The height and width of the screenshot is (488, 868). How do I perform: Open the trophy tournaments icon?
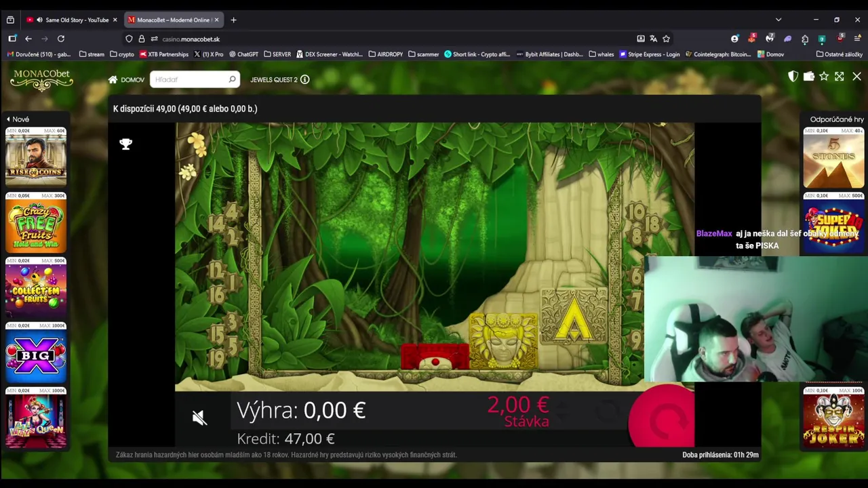(x=125, y=144)
